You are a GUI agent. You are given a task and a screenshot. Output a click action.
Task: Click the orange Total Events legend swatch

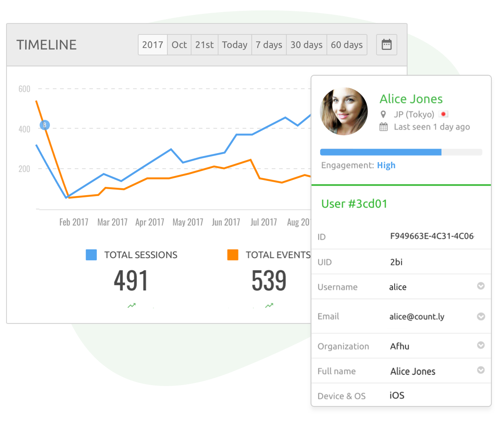[233, 255]
